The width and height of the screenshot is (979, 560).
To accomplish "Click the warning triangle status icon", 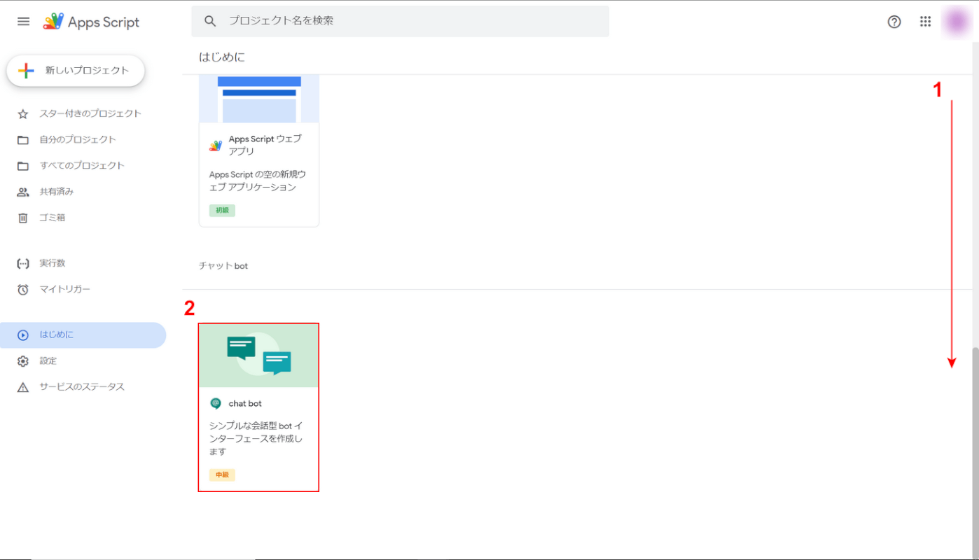I will click(23, 387).
